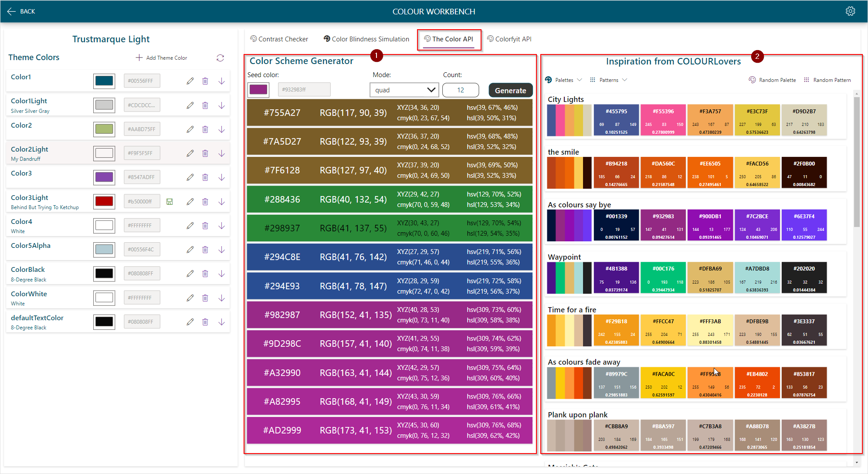
Task: Click the scrollbar down arrow at bottom right
Action: [x=857, y=463]
